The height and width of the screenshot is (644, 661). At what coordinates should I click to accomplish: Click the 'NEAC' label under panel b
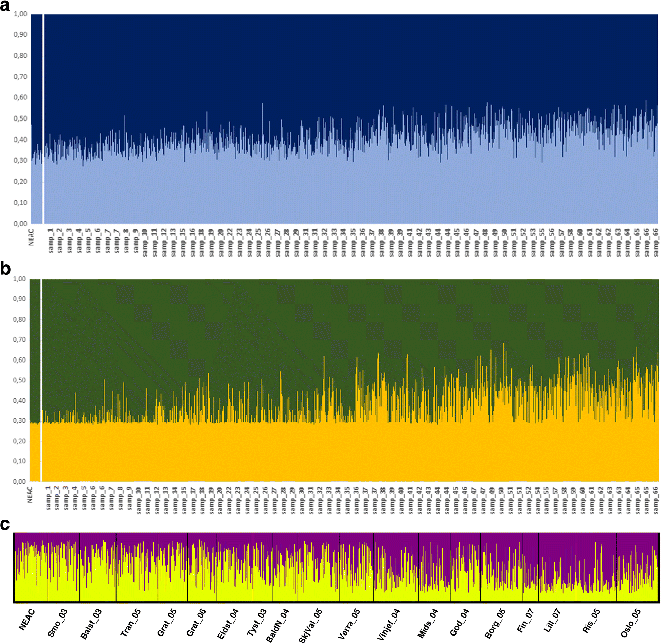point(30,495)
